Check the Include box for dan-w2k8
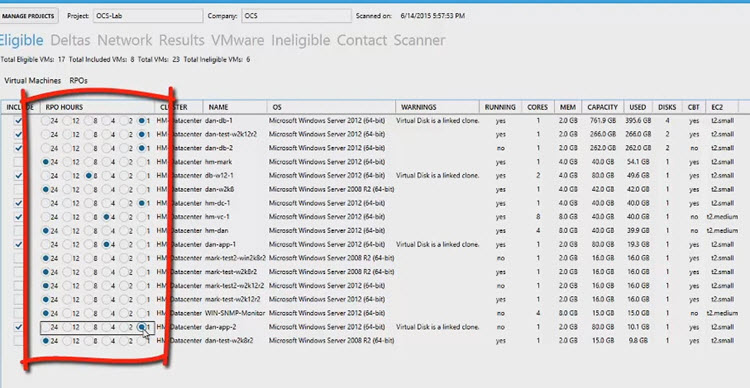The height and width of the screenshot is (388, 750). [18, 189]
